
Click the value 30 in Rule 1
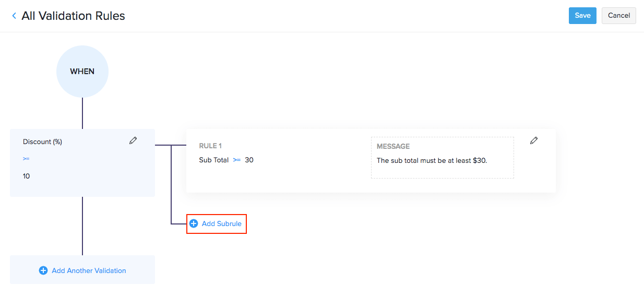point(249,160)
